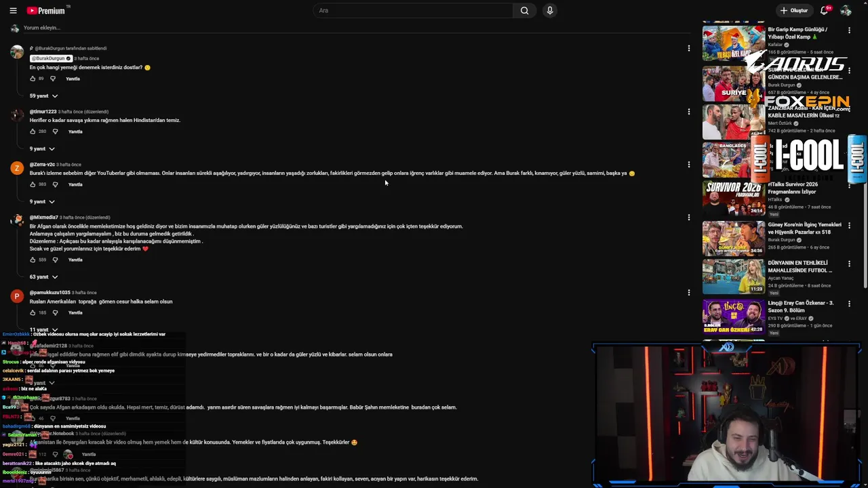Open options menu for pamukkuzu1035 comment
868x488 pixels.
pos(688,292)
